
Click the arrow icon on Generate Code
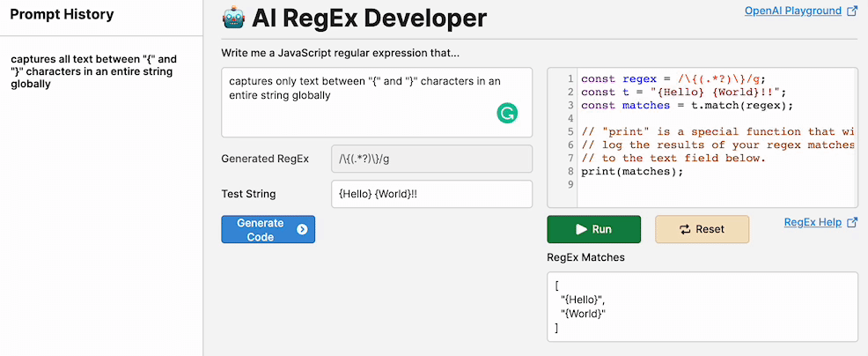coord(302,229)
